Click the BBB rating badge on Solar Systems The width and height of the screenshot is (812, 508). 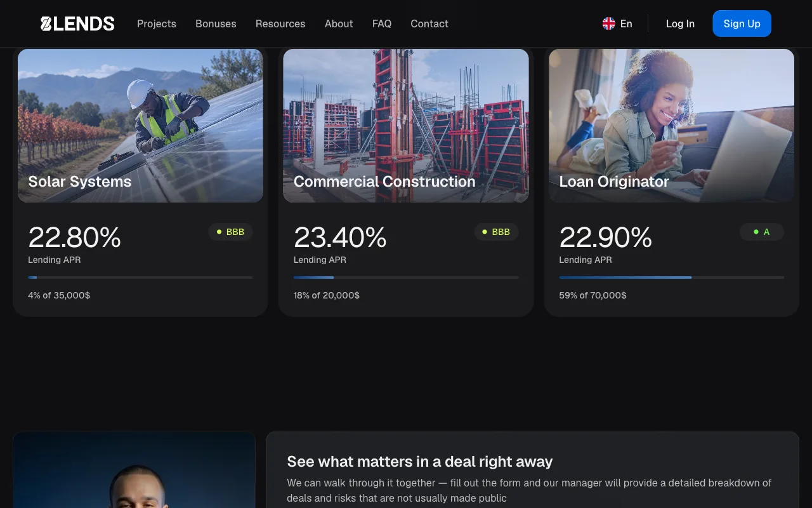tap(230, 232)
